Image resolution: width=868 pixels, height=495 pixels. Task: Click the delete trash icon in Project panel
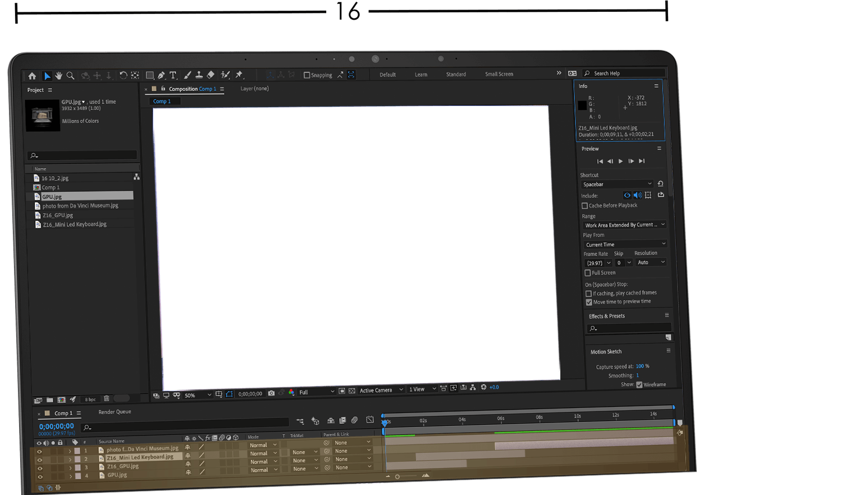(x=107, y=398)
